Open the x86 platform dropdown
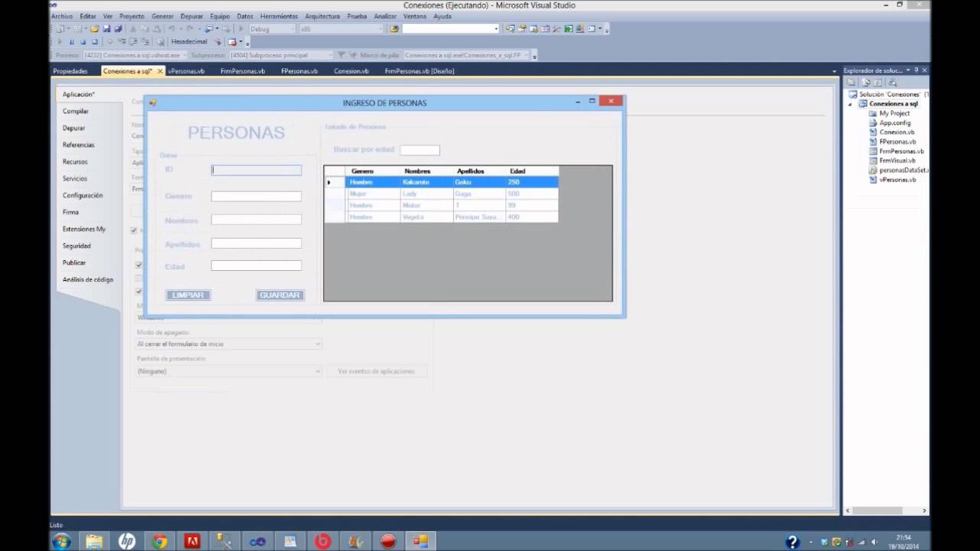This screenshot has height=551, width=980. coord(380,29)
